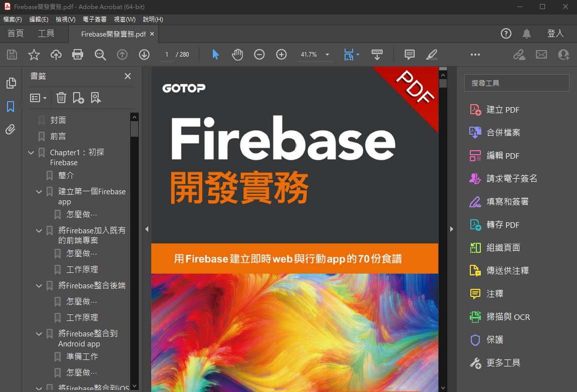The height and width of the screenshot is (392, 577).
Task: Close the 書籤 bookmarks panel
Action: pyautogui.click(x=128, y=76)
